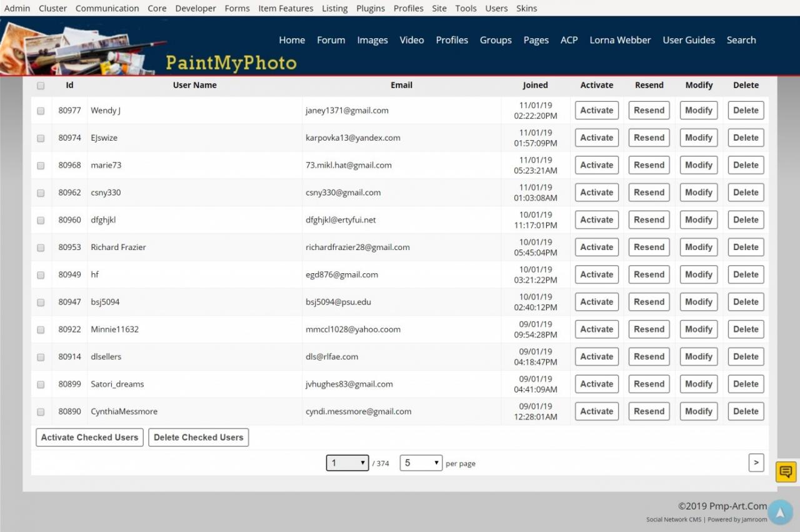Select the checkbox for Richard Frazier
This screenshot has width=800, height=532.
click(41, 248)
